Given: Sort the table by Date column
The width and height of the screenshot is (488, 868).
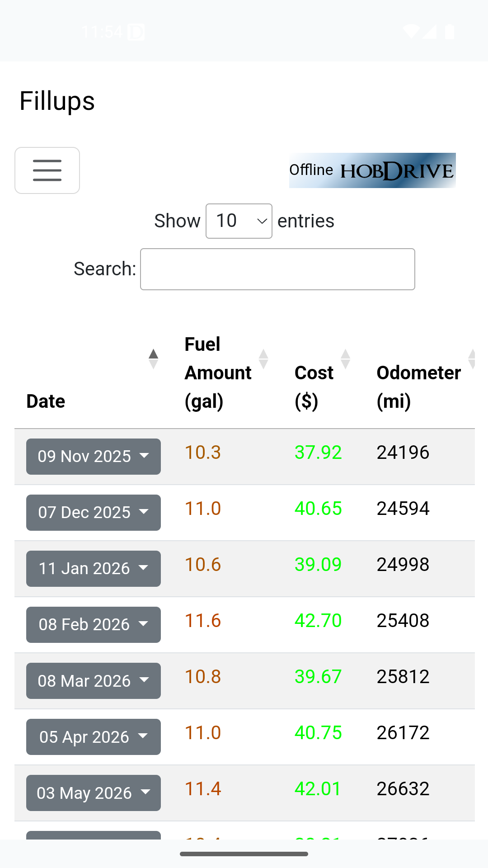Looking at the screenshot, I should [x=93, y=373].
